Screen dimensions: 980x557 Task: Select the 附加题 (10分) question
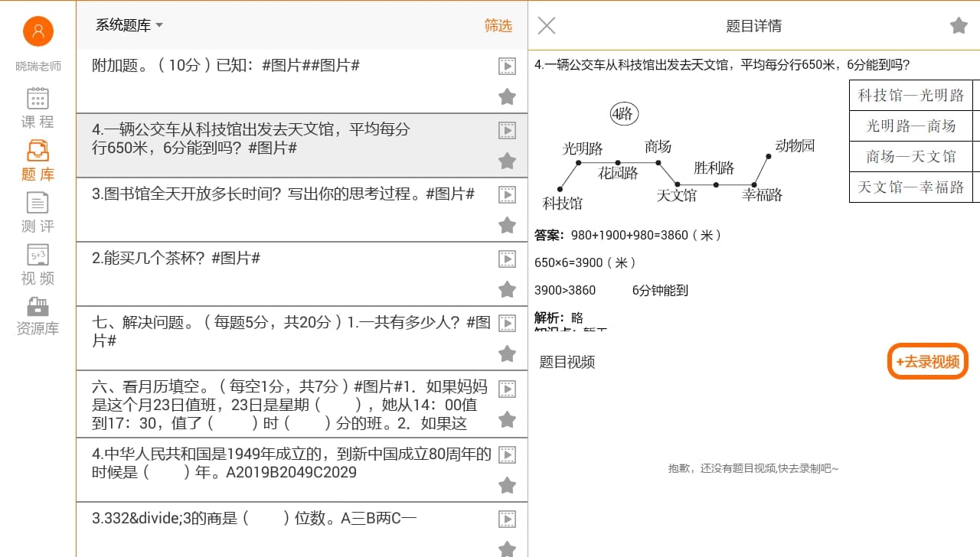coord(226,66)
